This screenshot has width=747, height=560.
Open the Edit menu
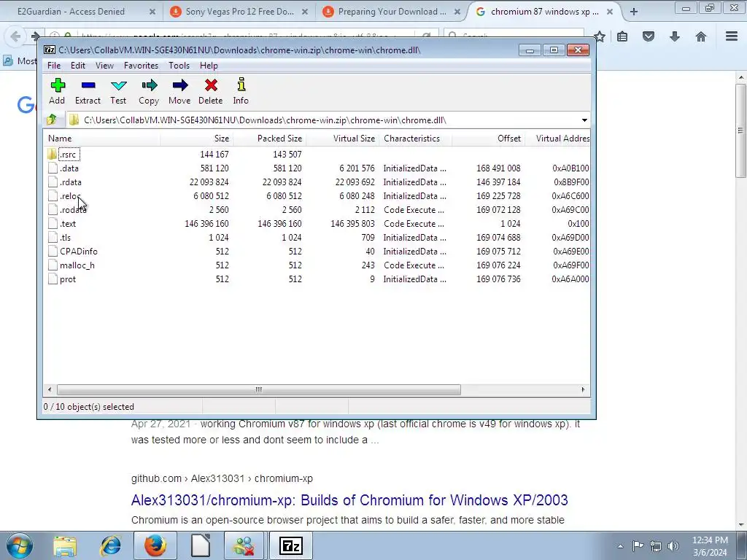coord(77,65)
